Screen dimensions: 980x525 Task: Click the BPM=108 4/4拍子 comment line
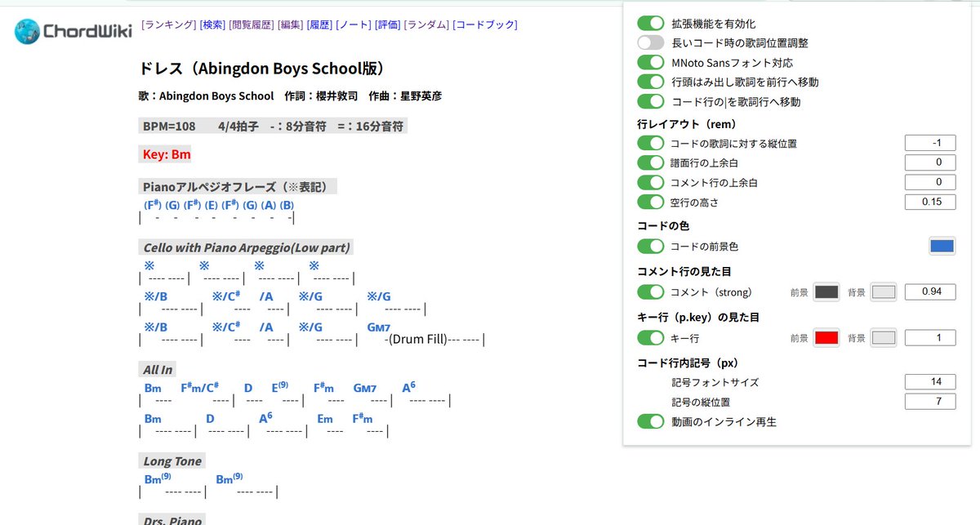click(x=273, y=126)
